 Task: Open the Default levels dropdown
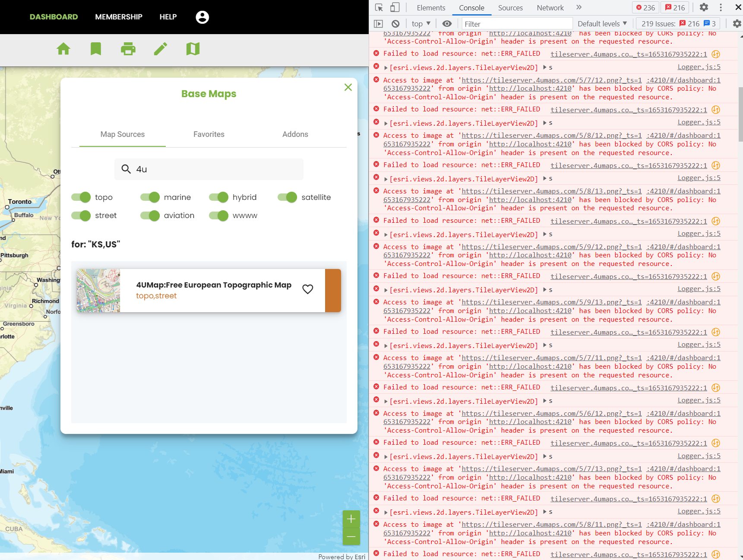(x=602, y=24)
